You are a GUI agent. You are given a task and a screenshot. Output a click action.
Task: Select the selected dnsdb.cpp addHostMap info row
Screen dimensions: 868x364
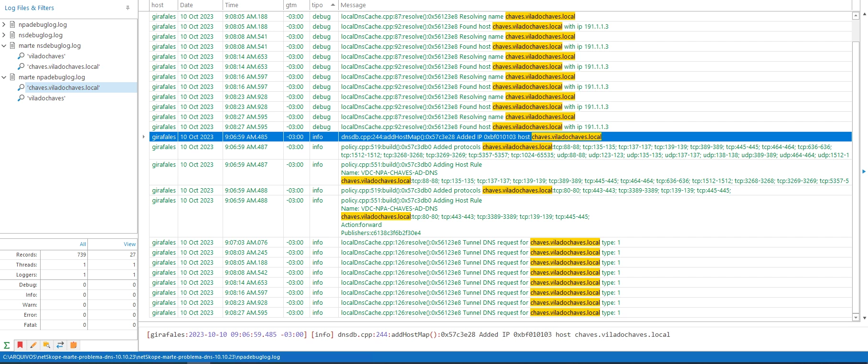(501, 137)
